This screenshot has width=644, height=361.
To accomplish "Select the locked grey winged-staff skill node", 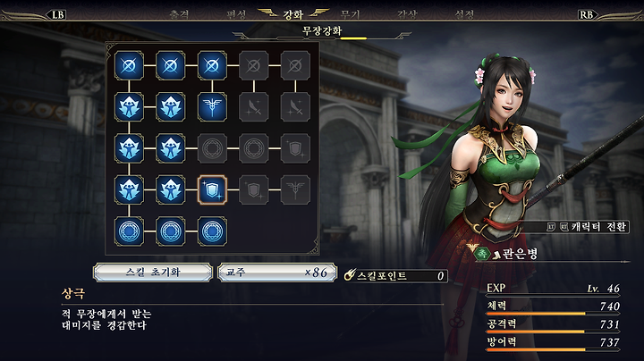I will [295, 190].
